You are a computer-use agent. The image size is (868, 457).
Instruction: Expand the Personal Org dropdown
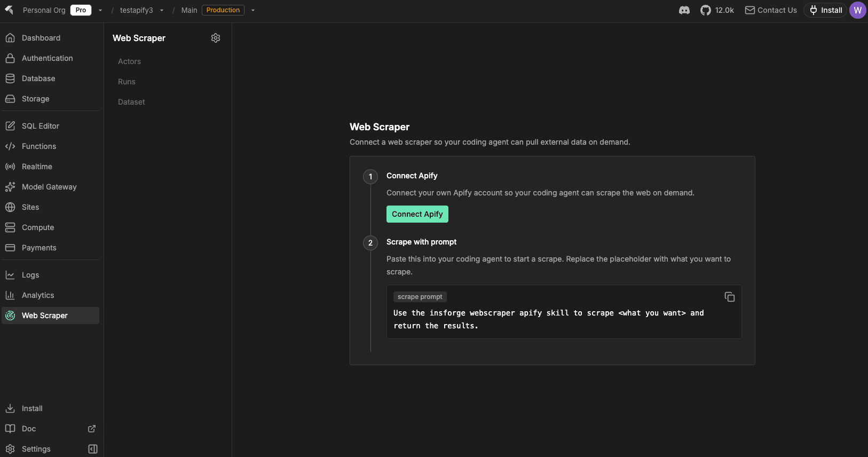point(100,10)
